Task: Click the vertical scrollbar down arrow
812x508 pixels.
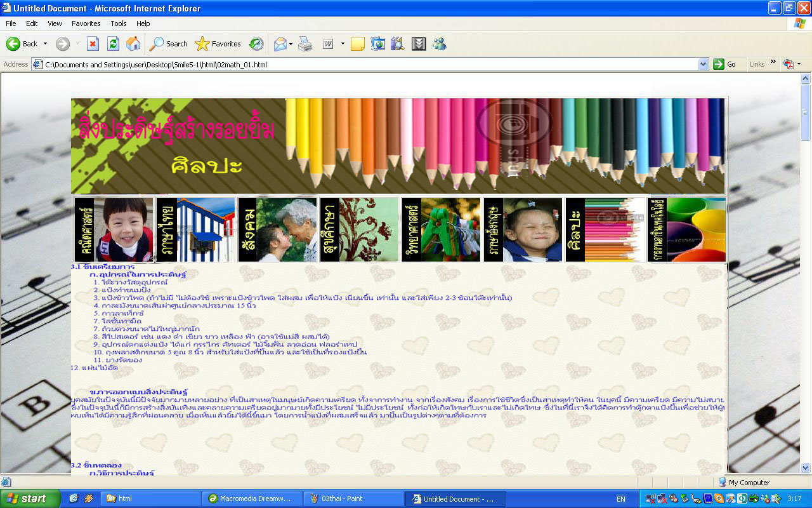Action: point(806,468)
